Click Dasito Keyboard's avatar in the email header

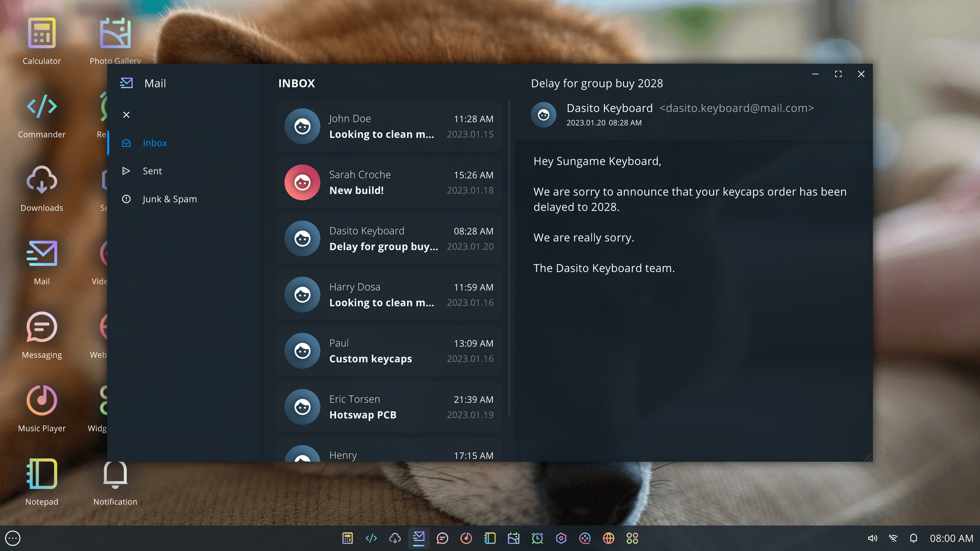click(x=543, y=115)
